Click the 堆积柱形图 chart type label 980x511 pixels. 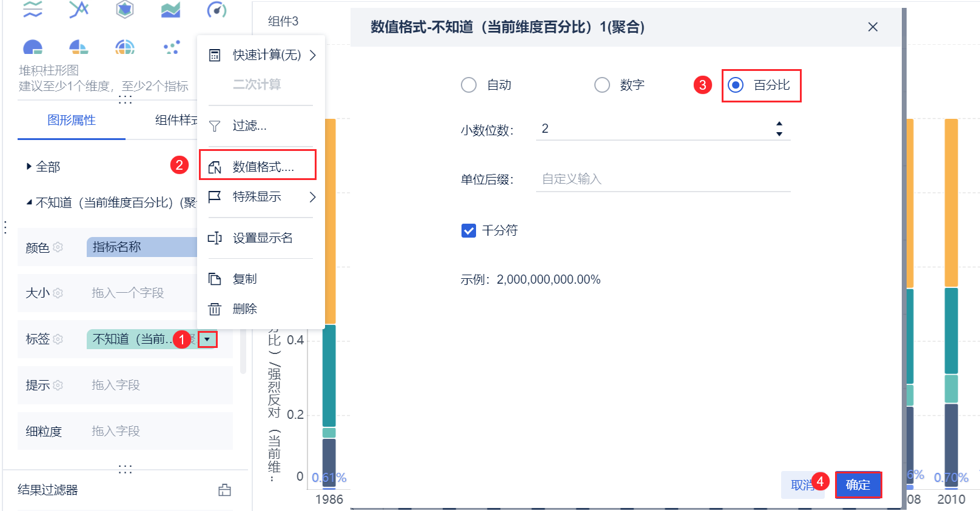[49, 70]
